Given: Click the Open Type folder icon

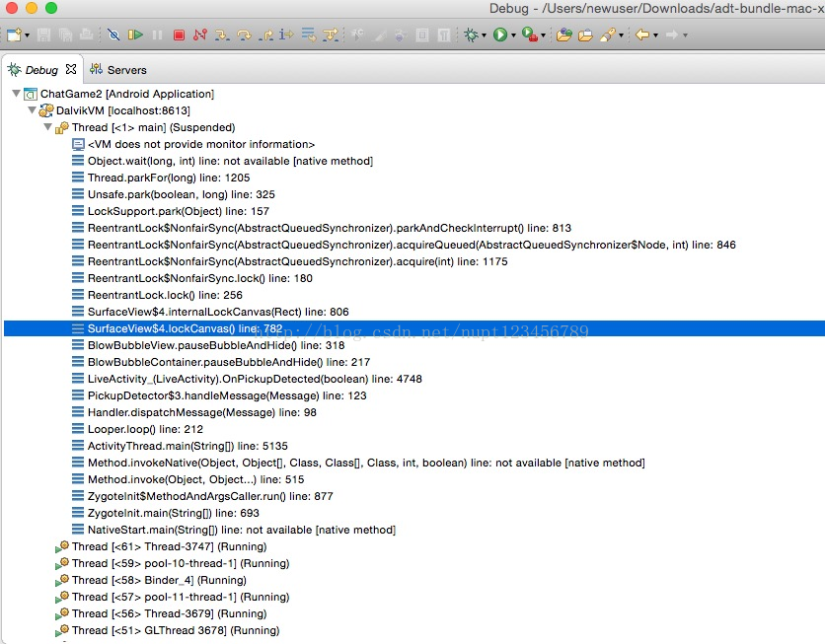Looking at the screenshot, I should coord(564,36).
